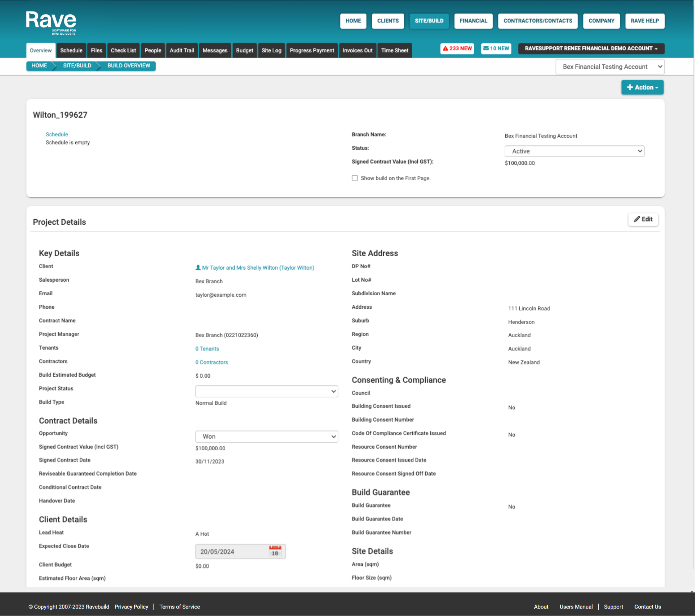Click inside the Expected Close Date field
The image size is (695, 616).
[x=232, y=551]
